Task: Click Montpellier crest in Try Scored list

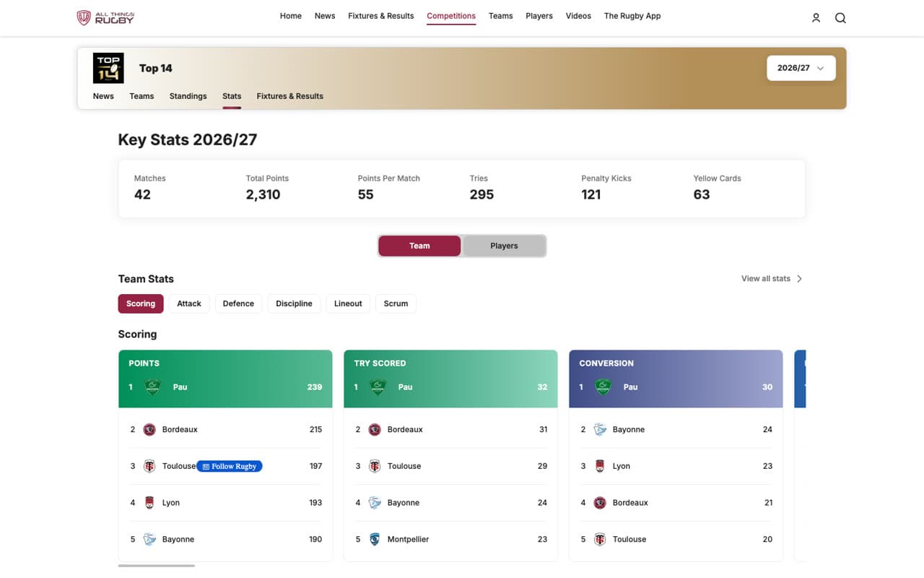Action: pyautogui.click(x=375, y=540)
